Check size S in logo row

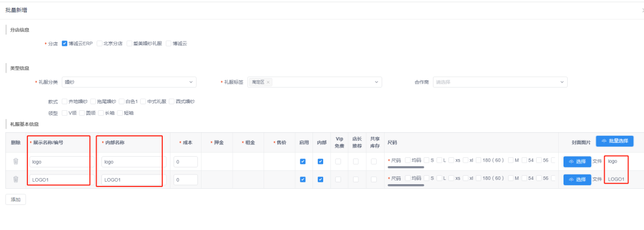tap(427, 160)
